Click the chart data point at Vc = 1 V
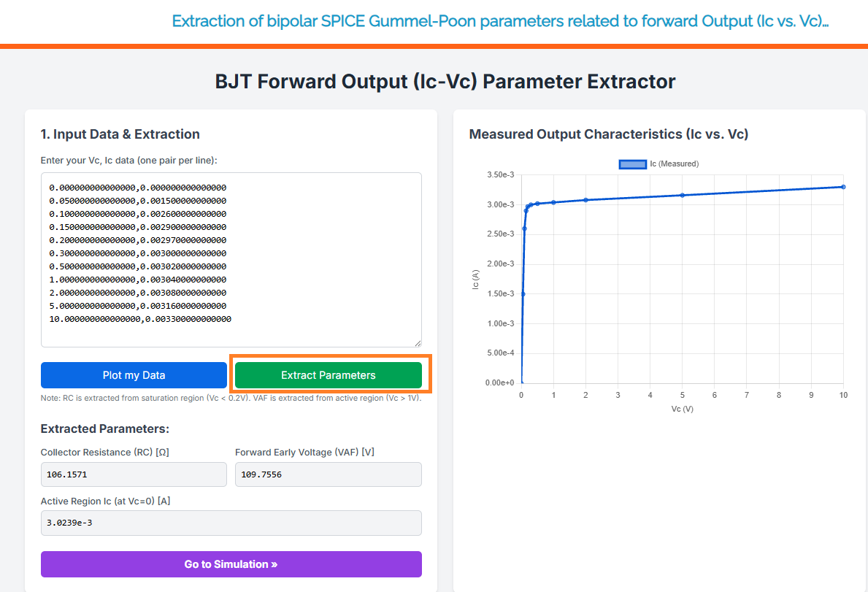This screenshot has height=592, width=868. [553, 202]
